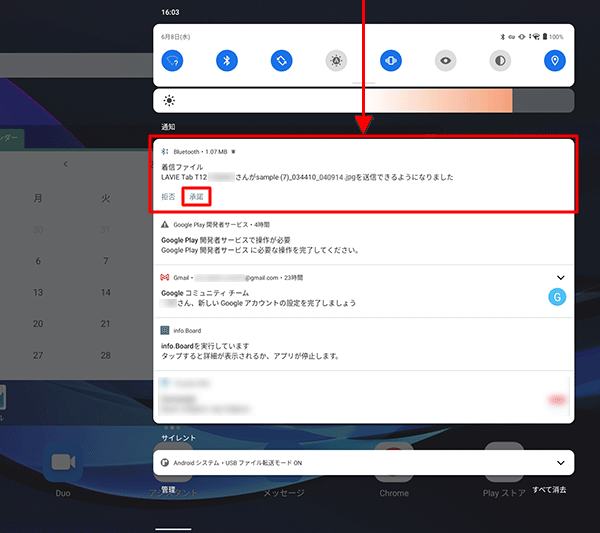Tap the G sender avatar

pyautogui.click(x=557, y=297)
